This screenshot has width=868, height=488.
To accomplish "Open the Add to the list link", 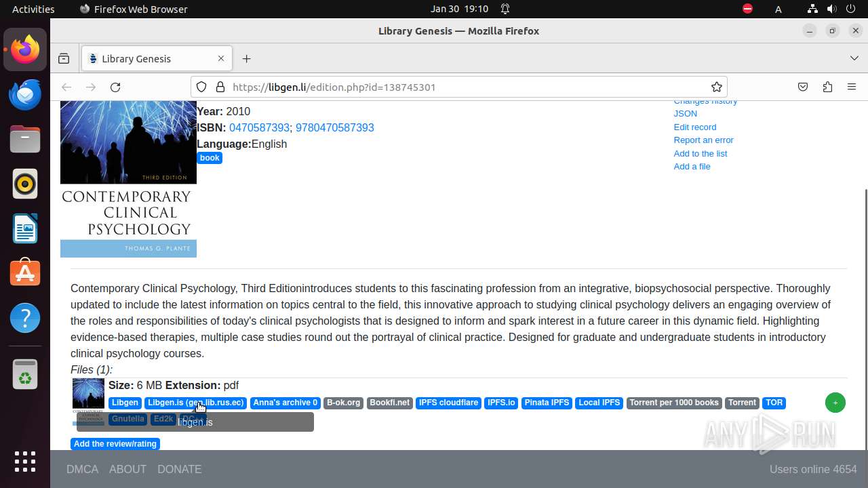I will [700, 153].
